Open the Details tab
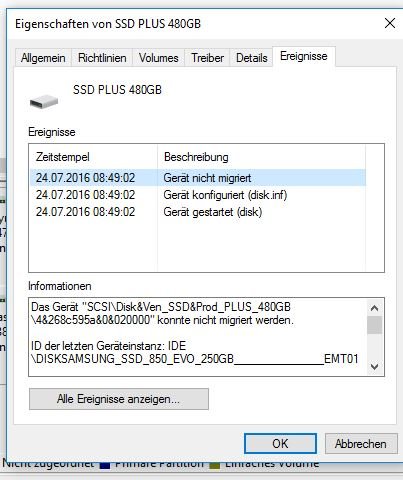This screenshot has height=480, width=403. point(252,58)
